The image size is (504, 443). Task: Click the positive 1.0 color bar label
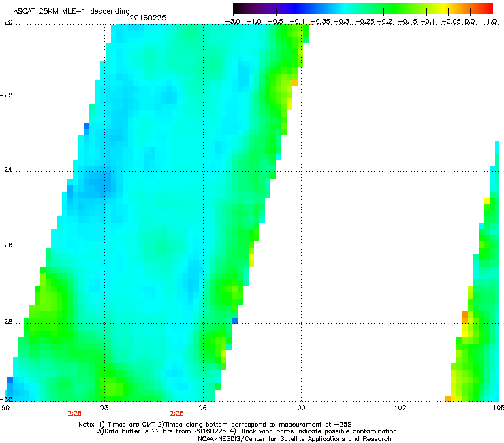[492, 22]
